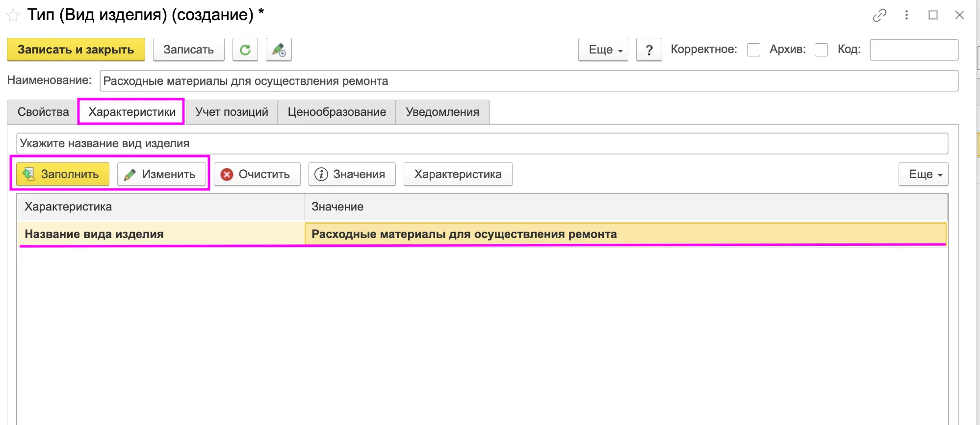Select the Характеристики tab

[x=132, y=112]
